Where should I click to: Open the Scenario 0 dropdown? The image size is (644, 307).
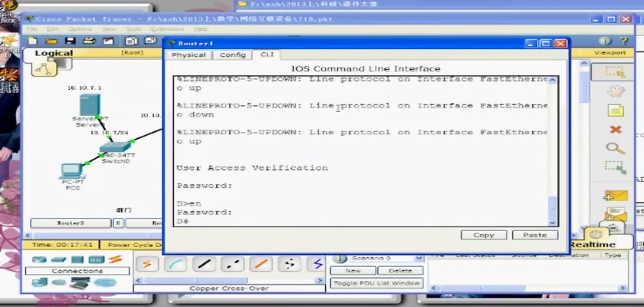(419, 259)
